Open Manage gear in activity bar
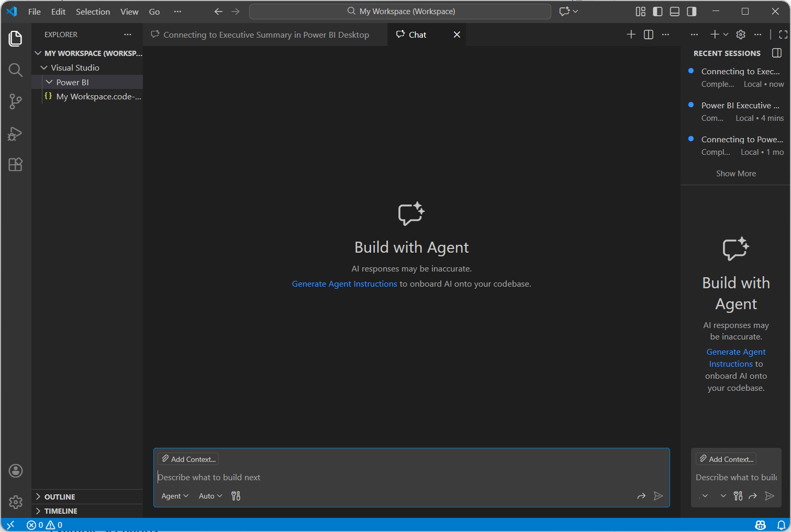The height and width of the screenshot is (532, 791). pyautogui.click(x=16, y=502)
